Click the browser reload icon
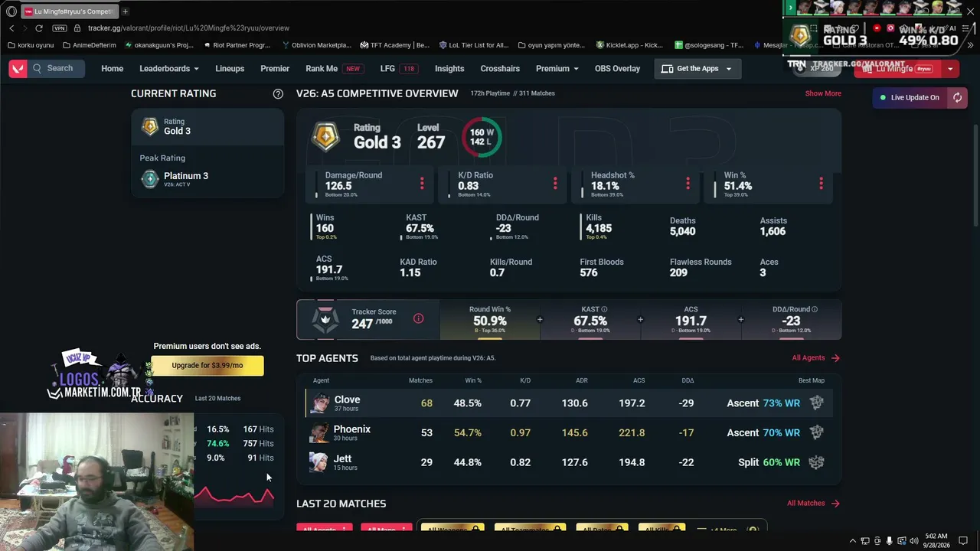This screenshot has height=551, width=980. click(38, 28)
